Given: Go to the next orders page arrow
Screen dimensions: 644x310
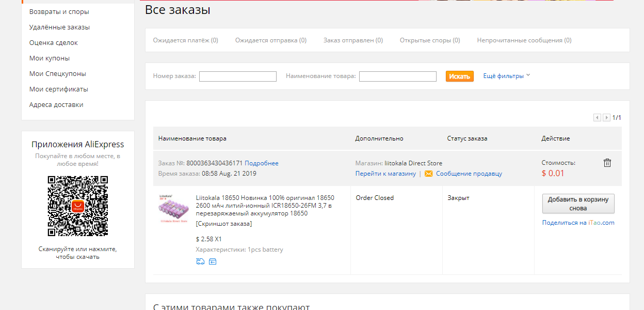Looking at the screenshot, I should coord(606,118).
